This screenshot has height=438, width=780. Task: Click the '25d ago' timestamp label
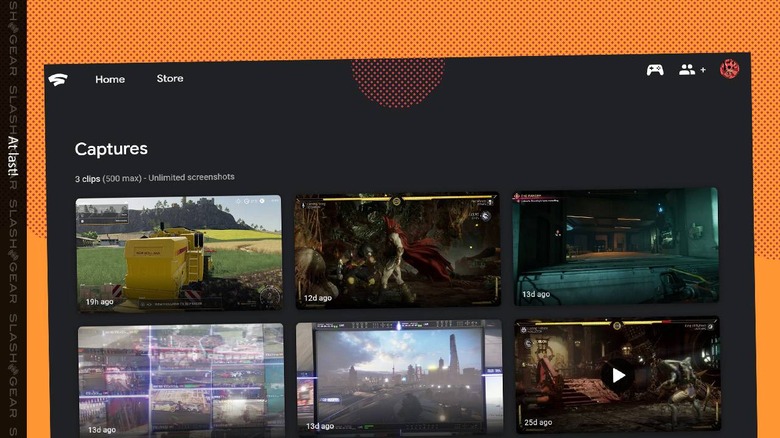pos(538,422)
